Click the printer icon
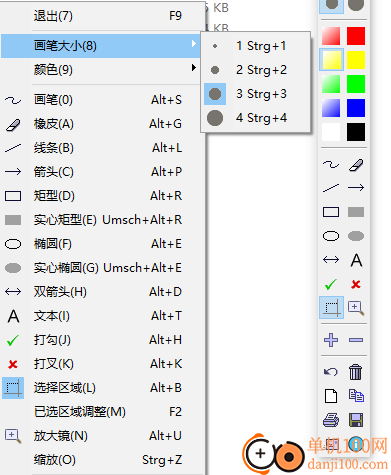Screen dimensions: 391x475 pyautogui.click(x=331, y=420)
